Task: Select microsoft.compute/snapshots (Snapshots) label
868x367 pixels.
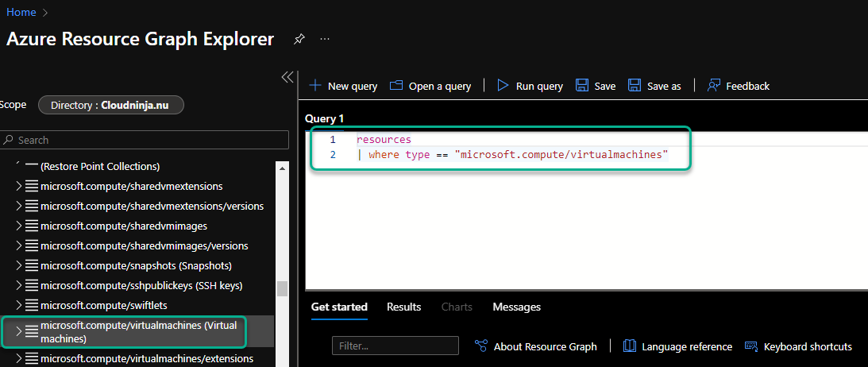Action: pyautogui.click(x=136, y=265)
